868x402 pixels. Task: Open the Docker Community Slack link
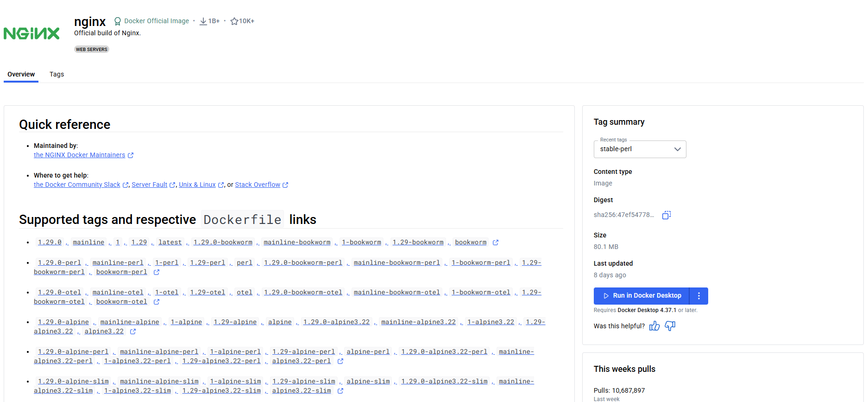pos(77,185)
